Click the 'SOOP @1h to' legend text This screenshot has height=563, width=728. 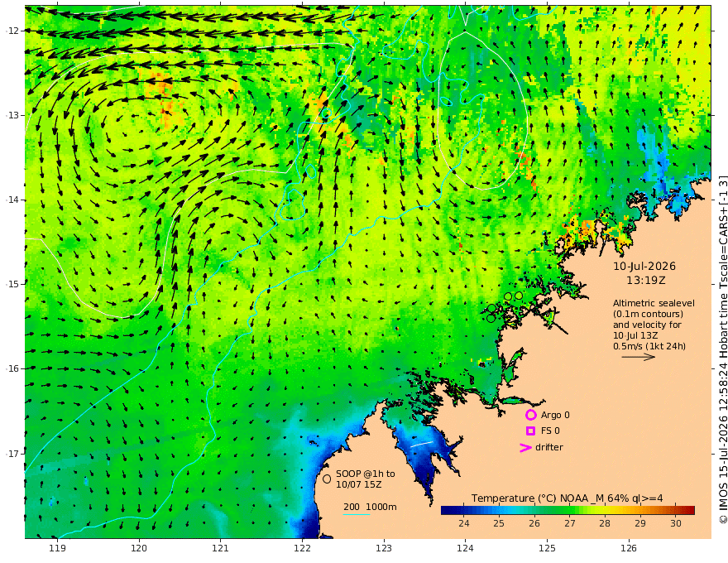pyautogui.click(x=366, y=474)
